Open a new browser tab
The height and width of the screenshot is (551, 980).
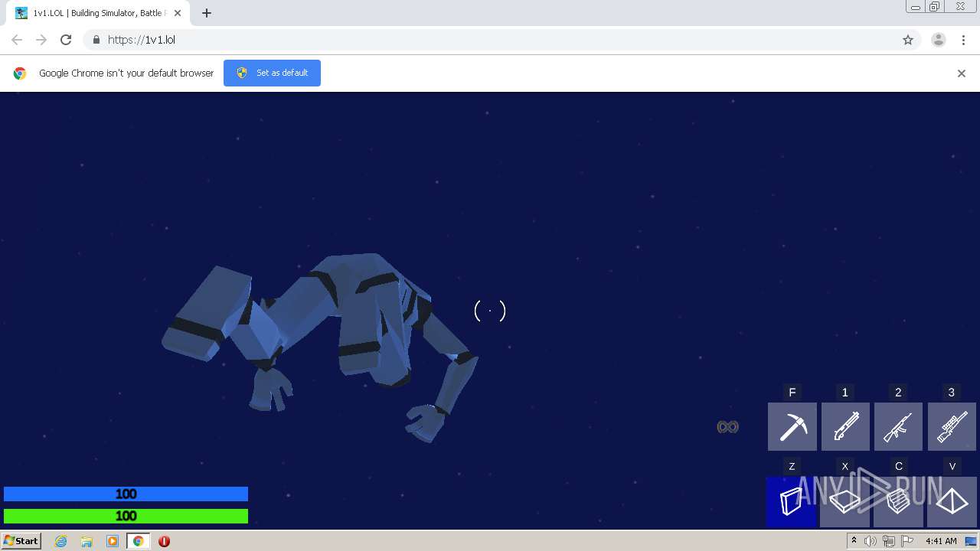(x=207, y=13)
